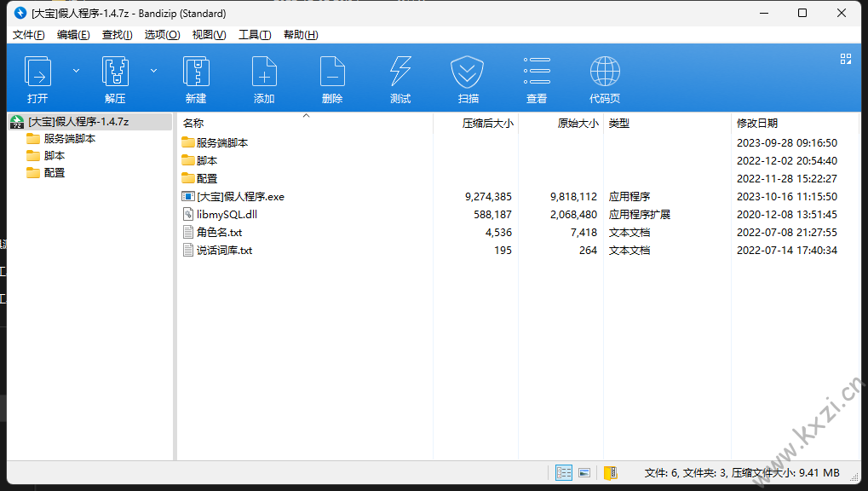Expand the Open button dropdown arrow

(x=77, y=71)
